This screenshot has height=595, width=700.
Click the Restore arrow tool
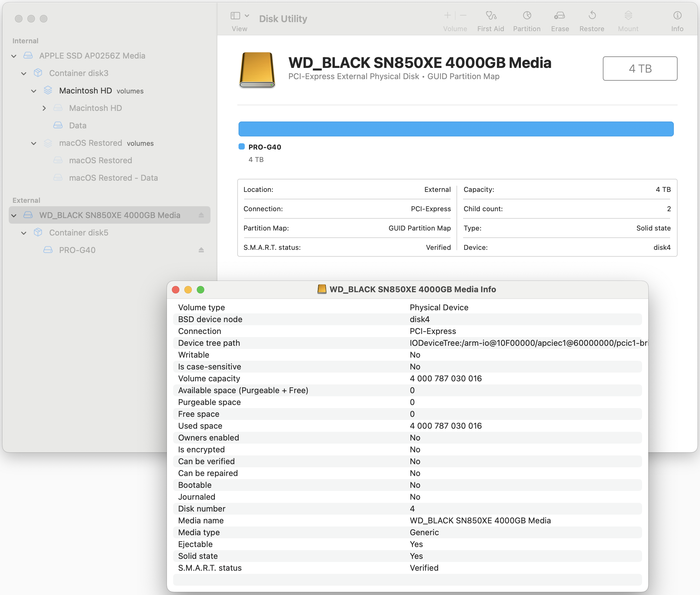pyautogui.click(x=592, y=15)
